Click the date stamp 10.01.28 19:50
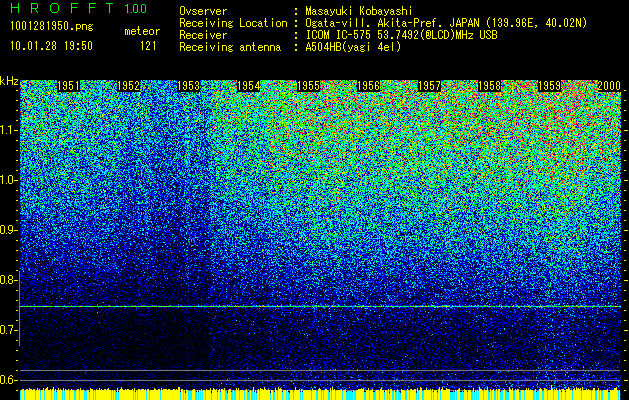 pos(51,46)
